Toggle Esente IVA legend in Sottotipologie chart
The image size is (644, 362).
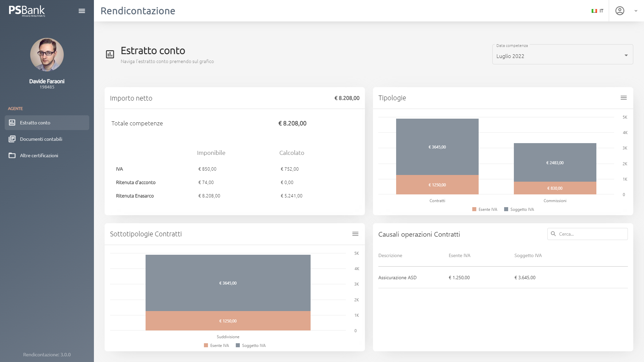(216, 346)
